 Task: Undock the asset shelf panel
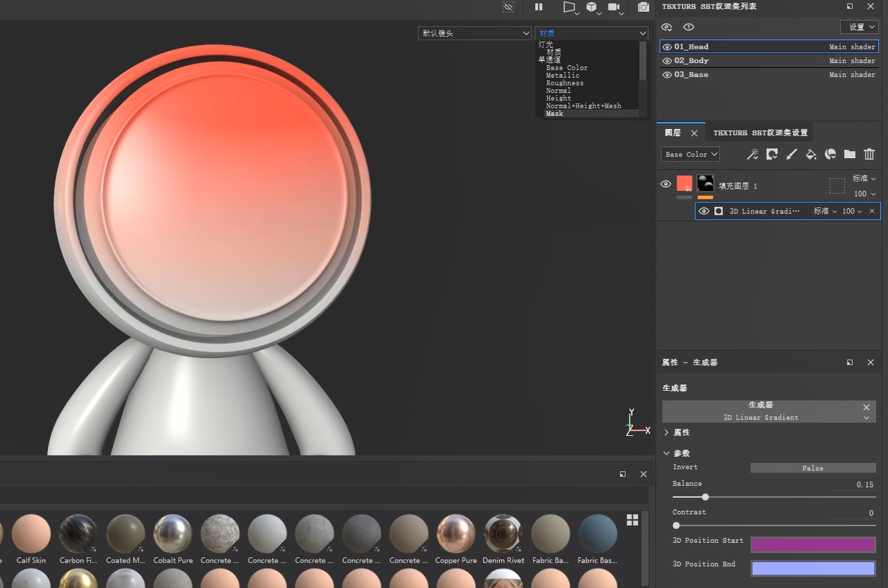point(623,474)
